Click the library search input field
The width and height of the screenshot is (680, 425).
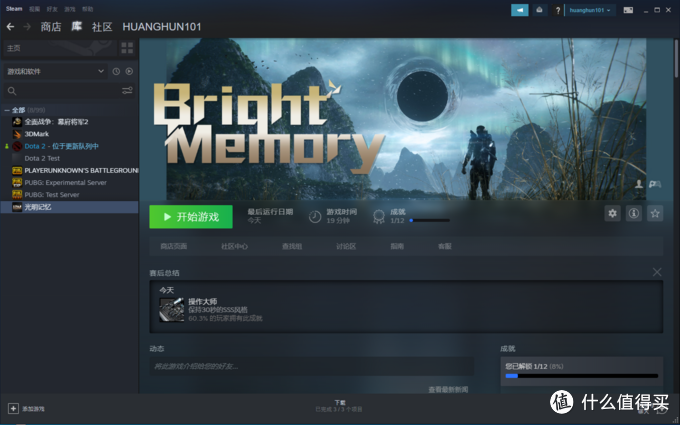(x=69, y=91)
